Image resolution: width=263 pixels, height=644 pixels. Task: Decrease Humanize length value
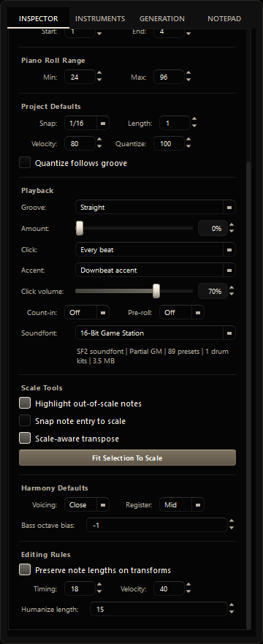[232, 613]
